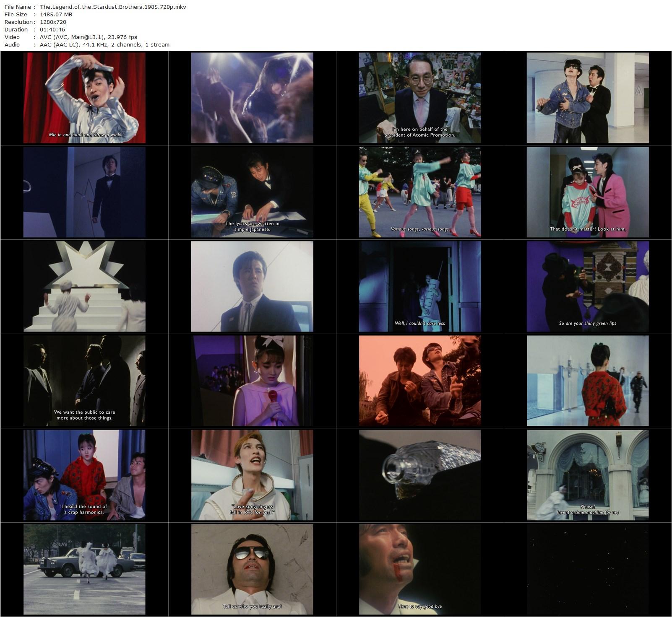
Task: Click the frame subtitled "The lyrics are written in simple Japanese"
Action: pyautogui.click(x=252, y=192)
